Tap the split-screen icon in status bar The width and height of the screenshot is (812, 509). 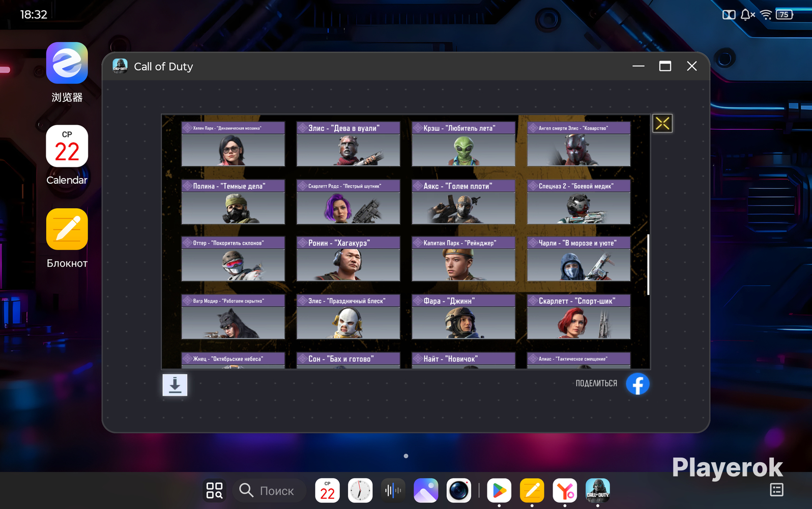point(729,15)
